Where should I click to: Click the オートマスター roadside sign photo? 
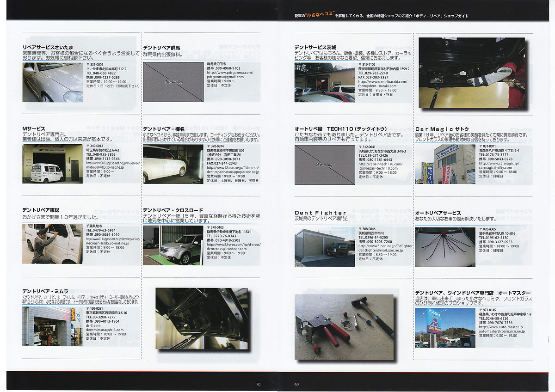click(445, 327)
